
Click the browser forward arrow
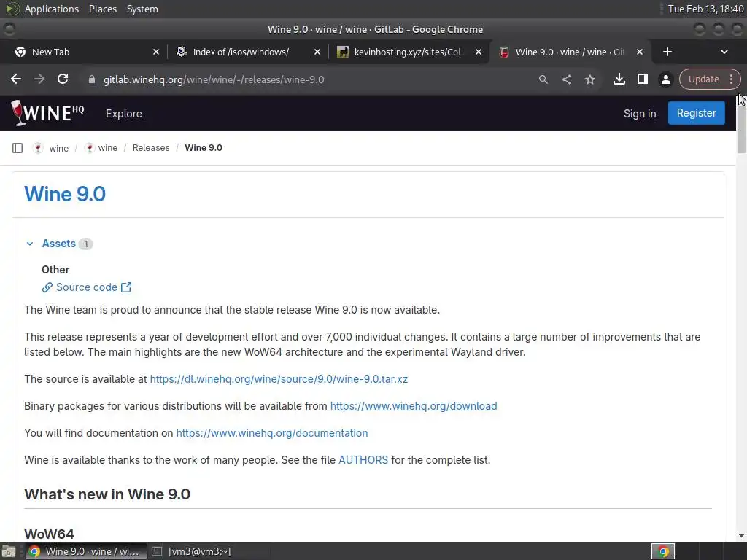39,79
